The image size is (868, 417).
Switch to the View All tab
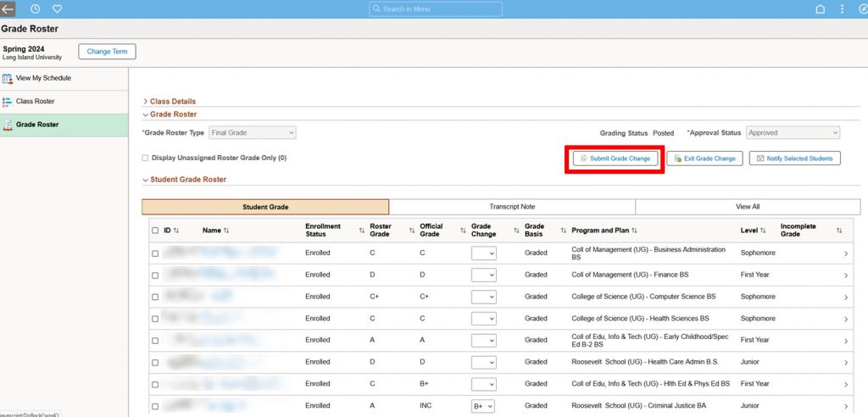click(748, 207)
